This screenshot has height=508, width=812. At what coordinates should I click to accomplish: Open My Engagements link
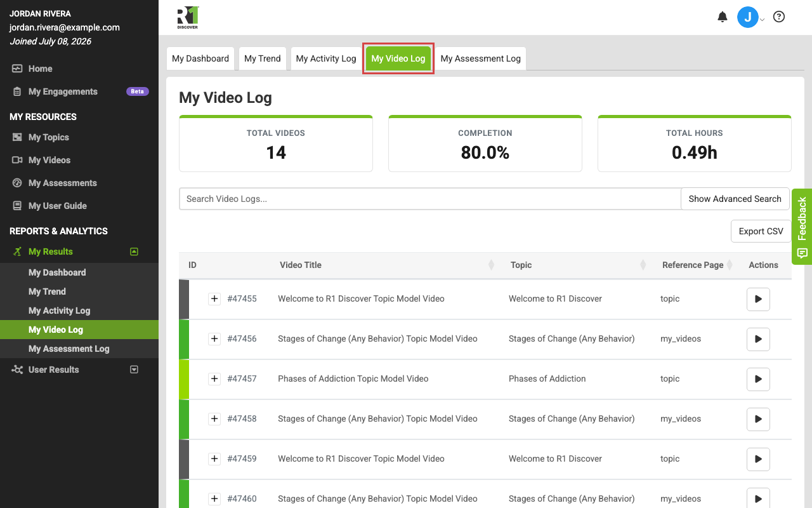[x=63, y=91]
